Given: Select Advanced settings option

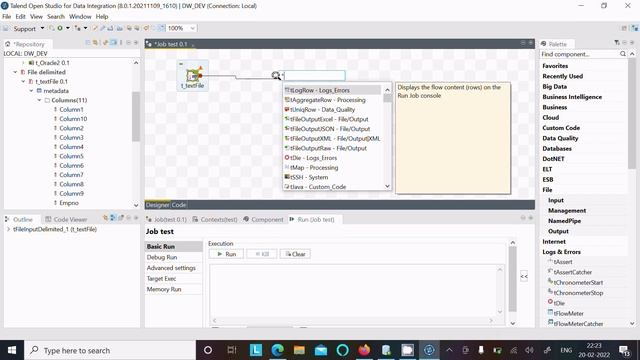Looking at the screenshot, I should click(x=173, y=268).
